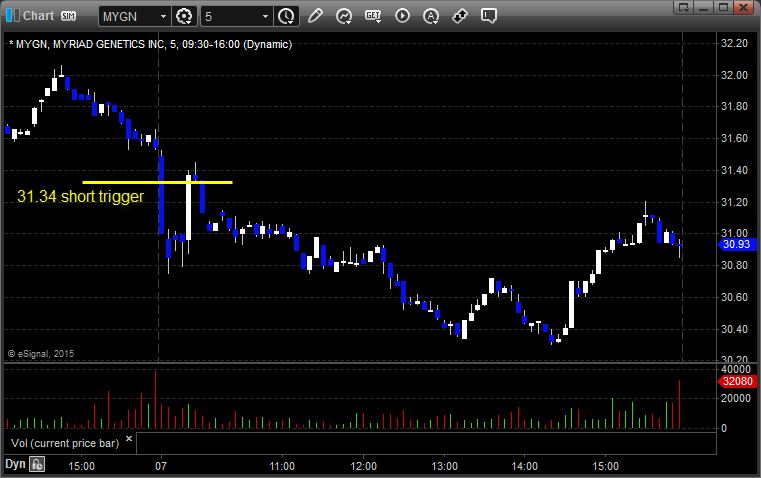Click the 31.80 price axis label
The height and width of the screenshot is (478, 761).
(734, 106)
